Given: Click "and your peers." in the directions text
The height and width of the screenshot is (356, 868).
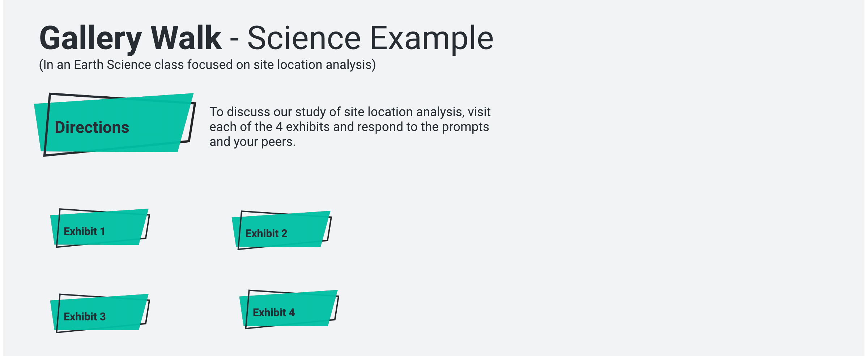Looking at the screenshot, I should (x=252, y=142).
